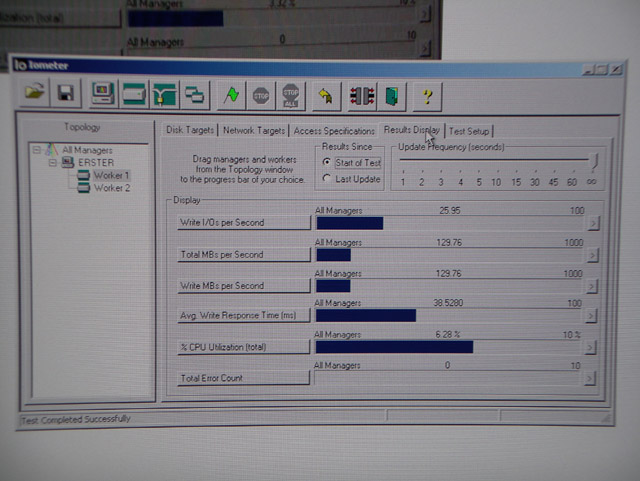Screen dimensions: 640x481
Task: Close the Iometer window
Action: click(616, 69)
